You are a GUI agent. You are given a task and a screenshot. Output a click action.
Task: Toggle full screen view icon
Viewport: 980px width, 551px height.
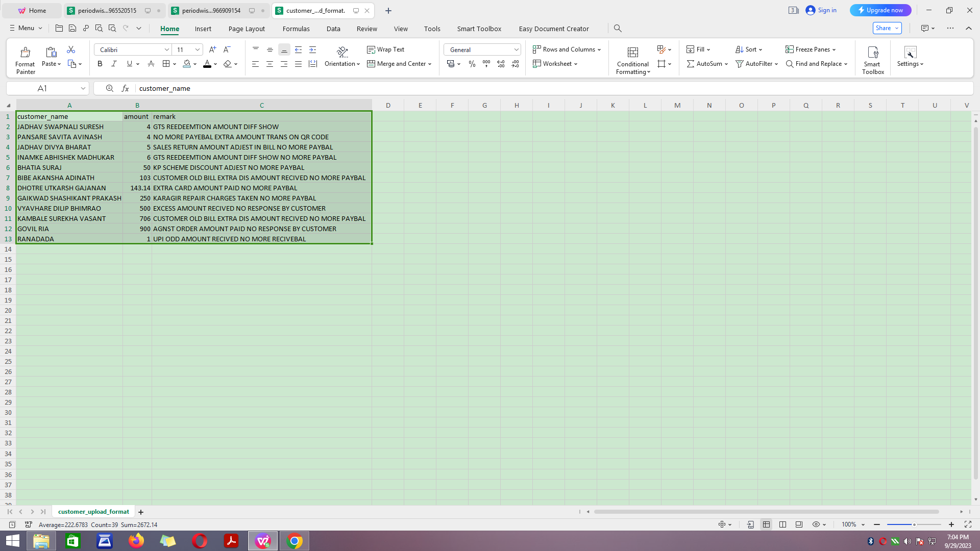coord(968,524)
